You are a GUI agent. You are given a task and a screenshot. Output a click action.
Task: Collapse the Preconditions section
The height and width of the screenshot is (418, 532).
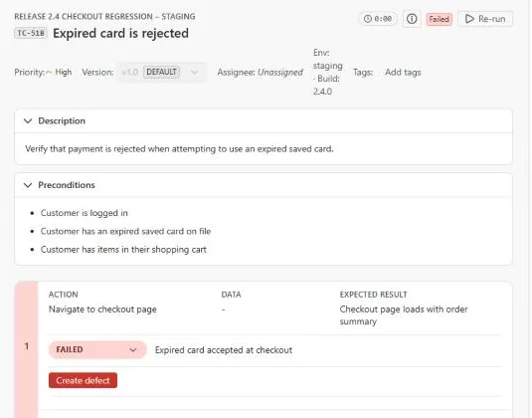(x=28, y=185)
